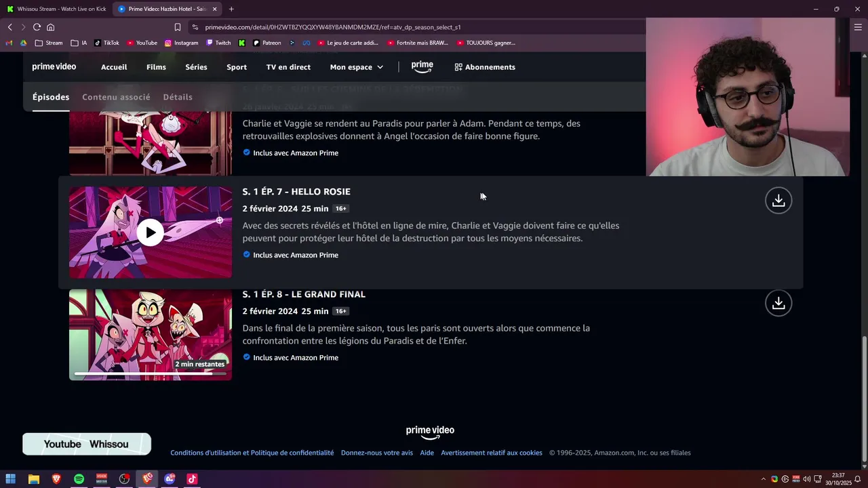Viewport: 868px width, 488px height.
Task: Open Brave browser from taskbar
Action: point(56,479)
